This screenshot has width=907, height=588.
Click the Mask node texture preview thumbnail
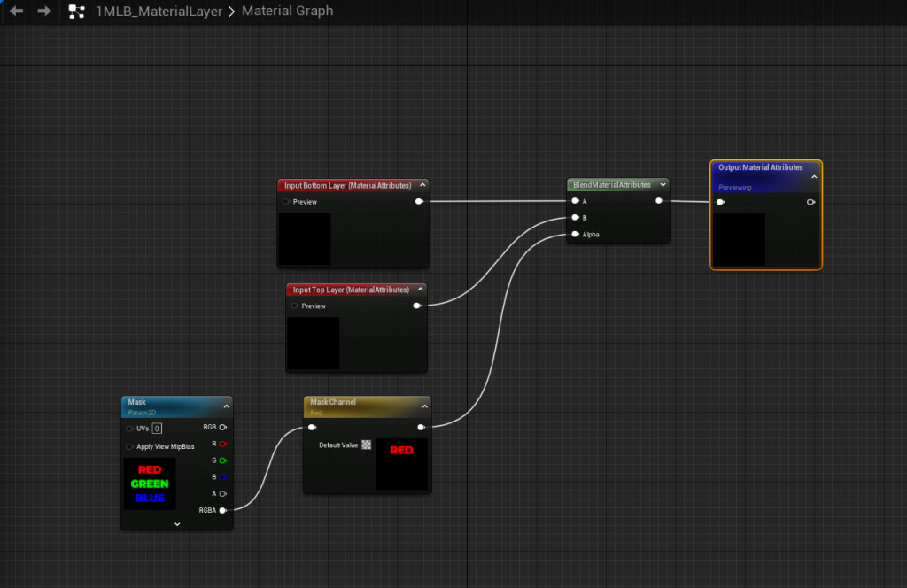(x=149, y=484)
